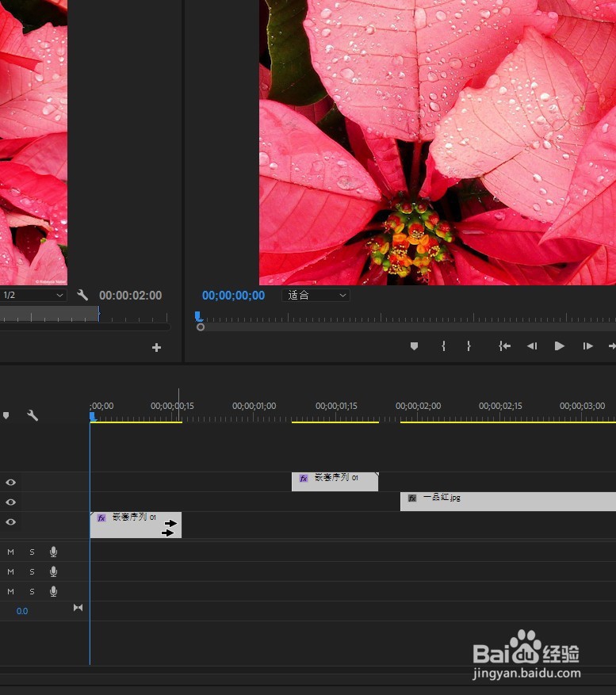Hide the top video track with the eye toggle

click(11, 483)
